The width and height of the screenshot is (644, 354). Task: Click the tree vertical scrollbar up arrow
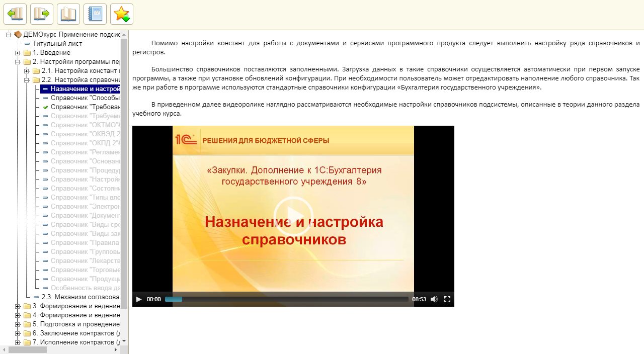click(124, 34)
